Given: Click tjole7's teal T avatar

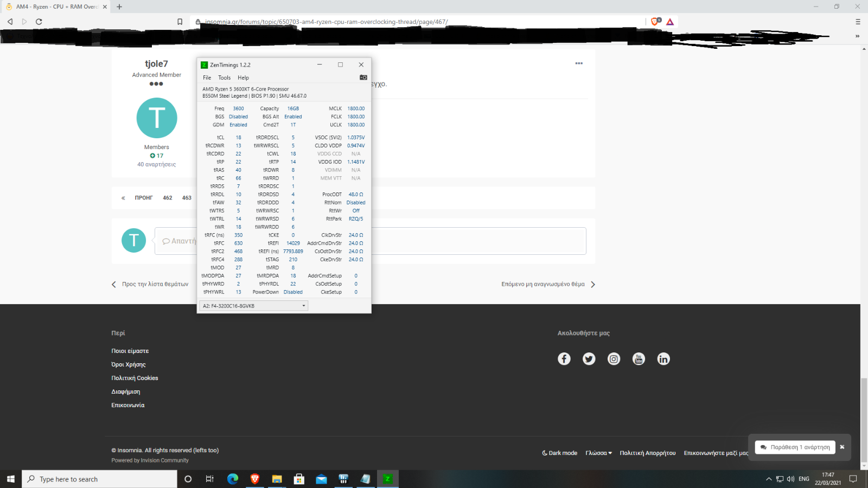Looking at the screenshot, I should coord(157,118).
